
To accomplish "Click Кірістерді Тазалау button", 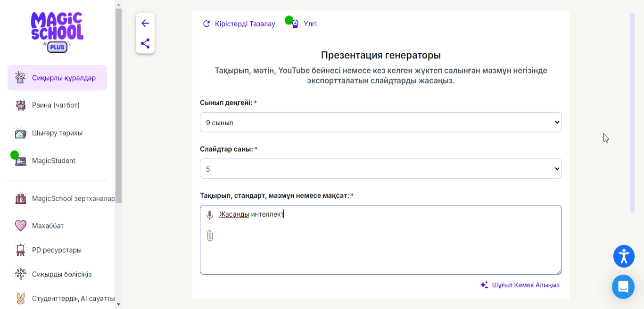I will pos(239,24).
